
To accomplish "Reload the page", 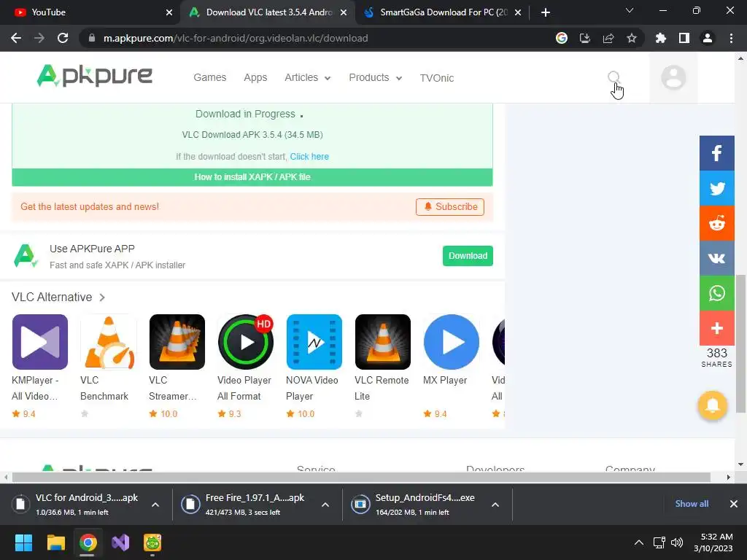I will 63,38.
